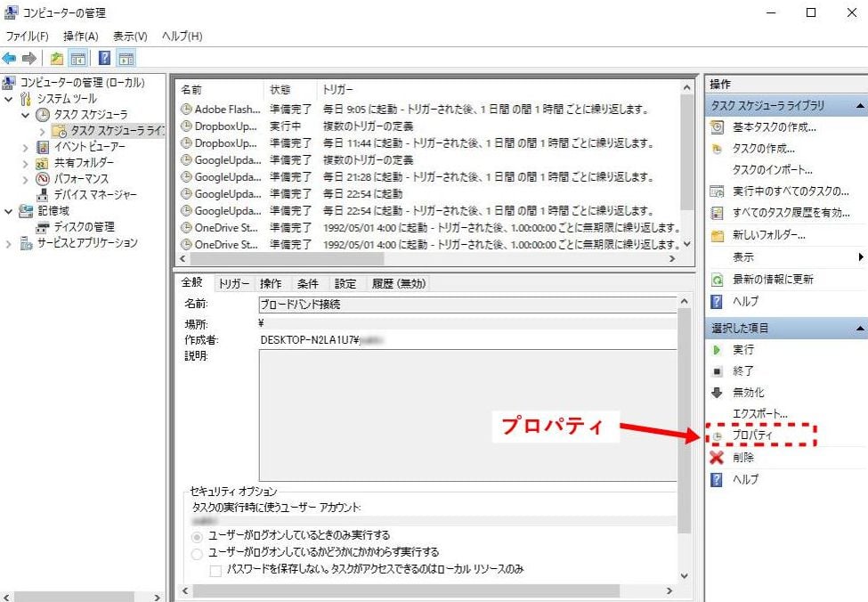
Task: Collapse the System Tools (システム ツール) tree node
Action: [x=10, y=99]
